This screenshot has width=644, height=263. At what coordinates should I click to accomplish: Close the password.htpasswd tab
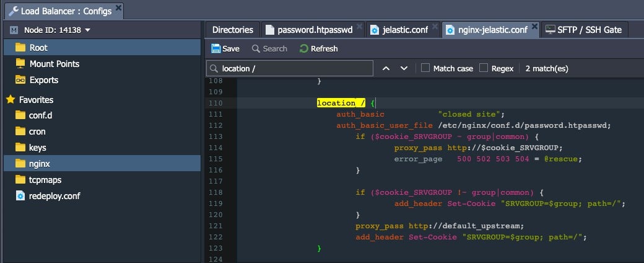(359, 26)
